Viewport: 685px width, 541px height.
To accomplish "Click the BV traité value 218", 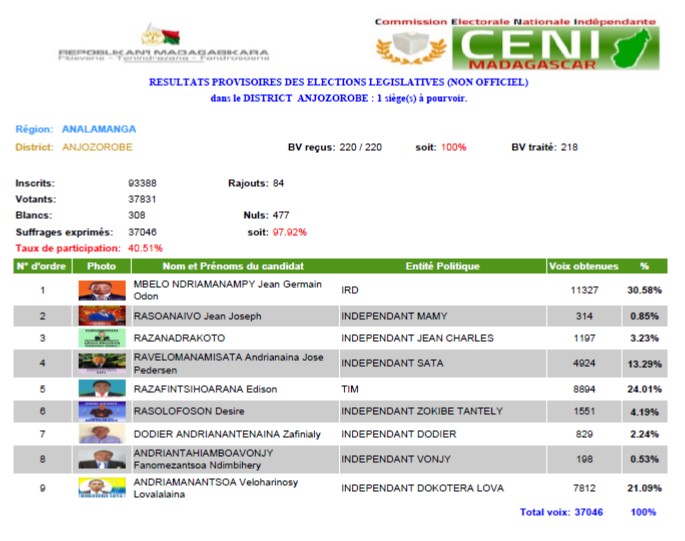I will coord(569,147).
